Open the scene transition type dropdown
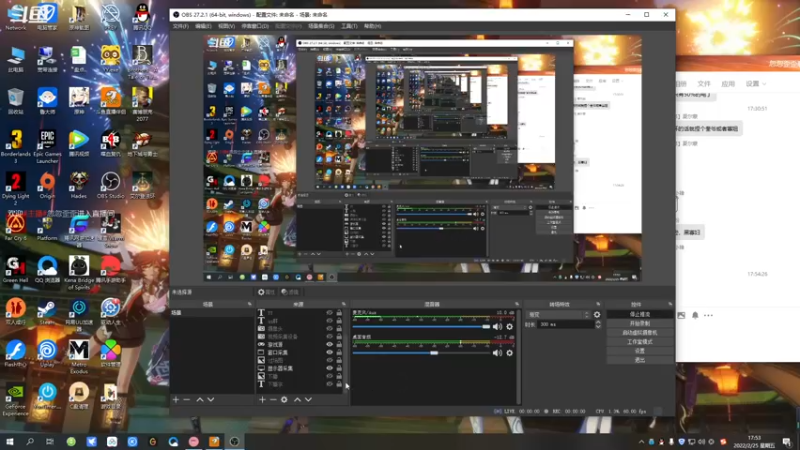The image size is (800, 450). 558,315
